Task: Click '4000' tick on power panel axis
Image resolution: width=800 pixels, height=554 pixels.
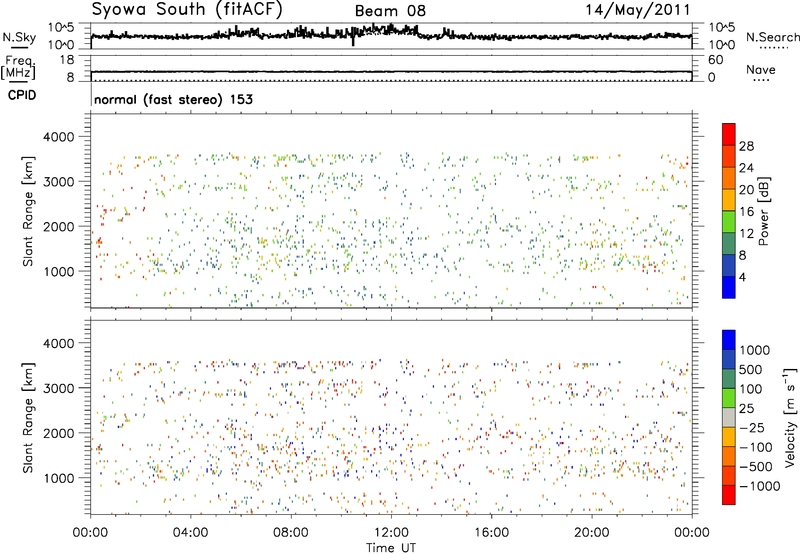Action: tap(59, 137)
